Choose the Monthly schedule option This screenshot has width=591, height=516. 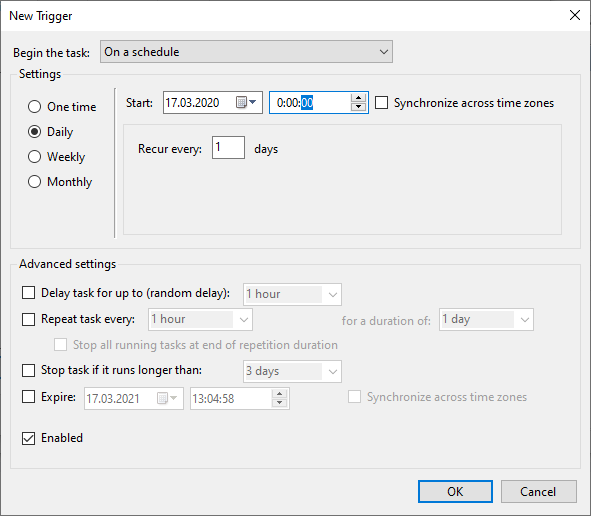click(34, 182)
